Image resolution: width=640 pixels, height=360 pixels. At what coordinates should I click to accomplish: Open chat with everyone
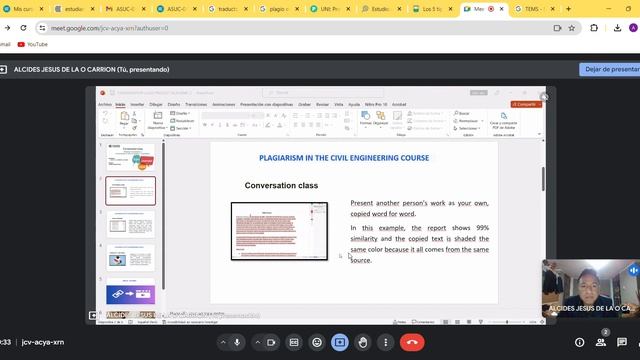click(622, 342)
